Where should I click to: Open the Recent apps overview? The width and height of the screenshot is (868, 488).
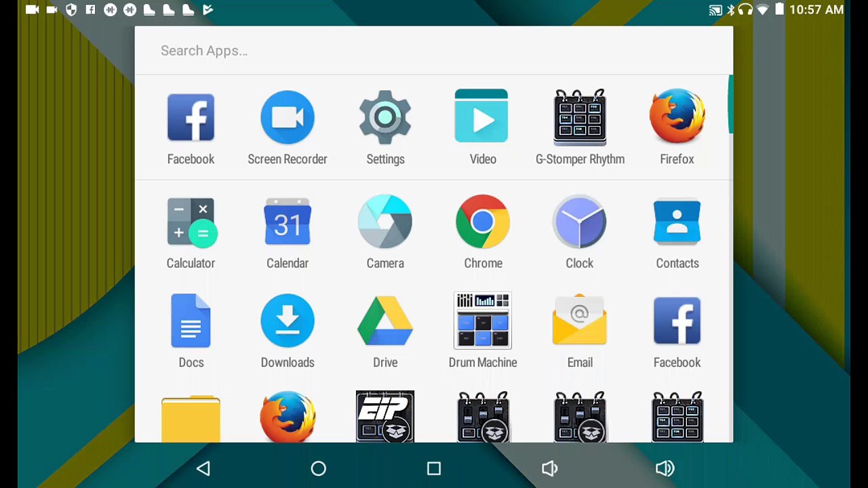click(x=434, y=468)
